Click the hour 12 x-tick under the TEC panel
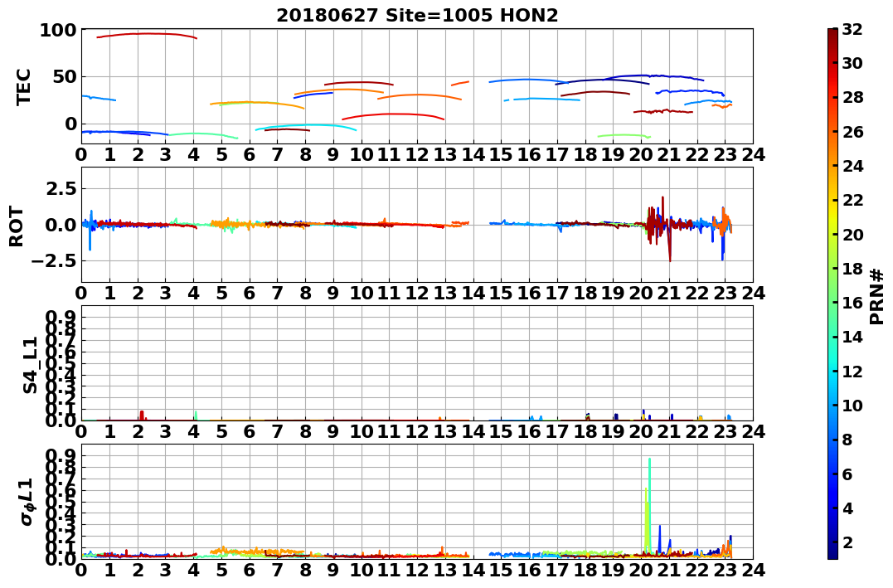The height and width of the screenshot is (588, 893). [x=417, y=154]
